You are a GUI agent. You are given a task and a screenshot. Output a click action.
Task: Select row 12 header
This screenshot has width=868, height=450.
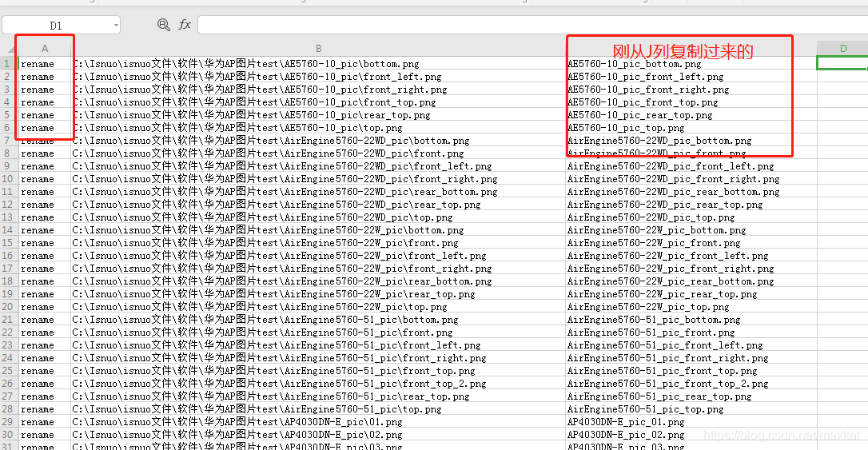[9, 205]
